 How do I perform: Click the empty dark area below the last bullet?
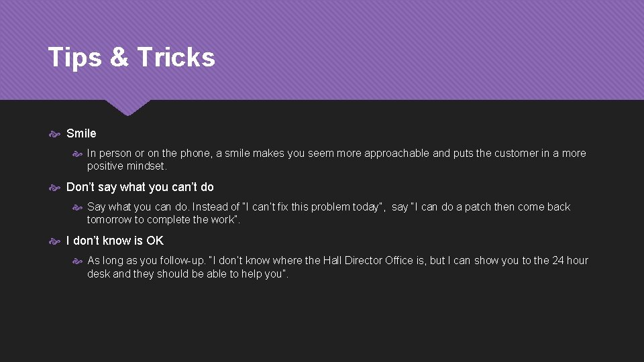[322, 322]
